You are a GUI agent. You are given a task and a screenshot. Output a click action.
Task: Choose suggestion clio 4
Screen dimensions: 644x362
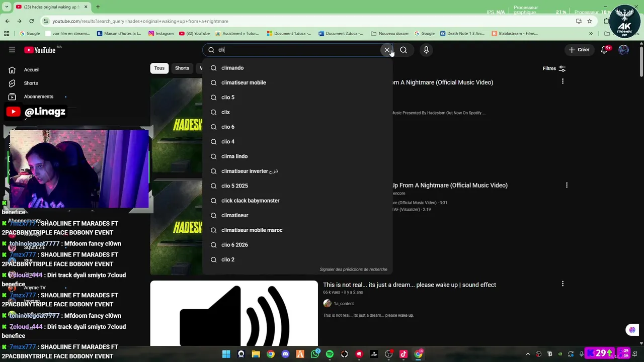(x=297, y=142)
